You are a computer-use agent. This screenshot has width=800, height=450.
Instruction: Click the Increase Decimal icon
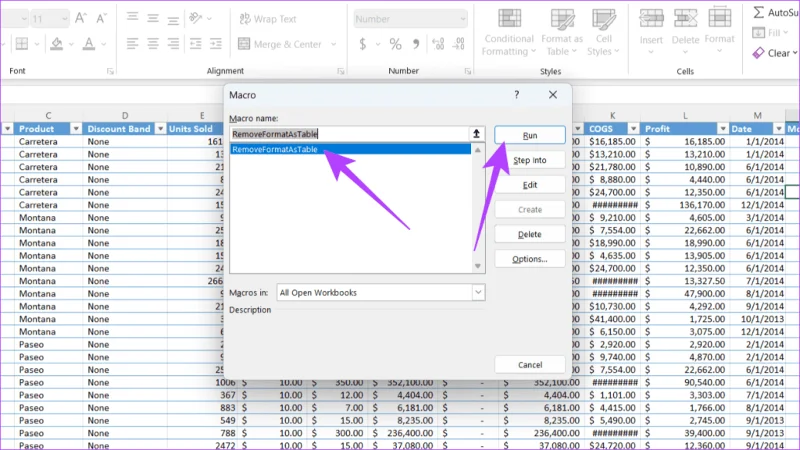[438, 44]
